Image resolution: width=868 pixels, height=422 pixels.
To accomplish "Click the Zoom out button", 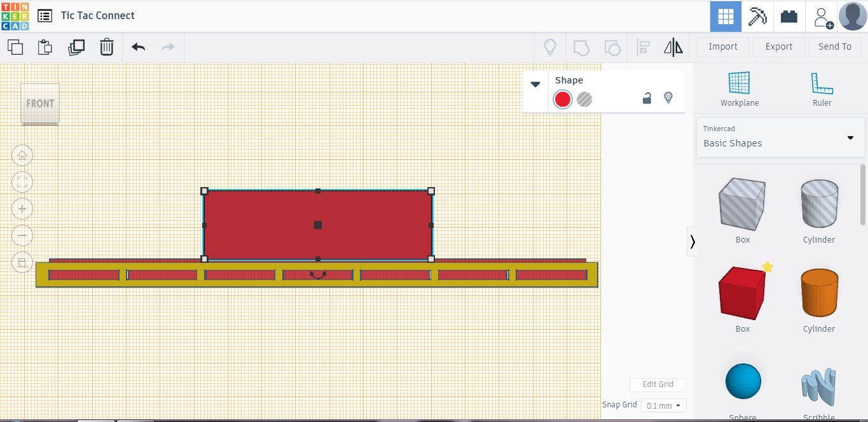I will click(22, 236).
